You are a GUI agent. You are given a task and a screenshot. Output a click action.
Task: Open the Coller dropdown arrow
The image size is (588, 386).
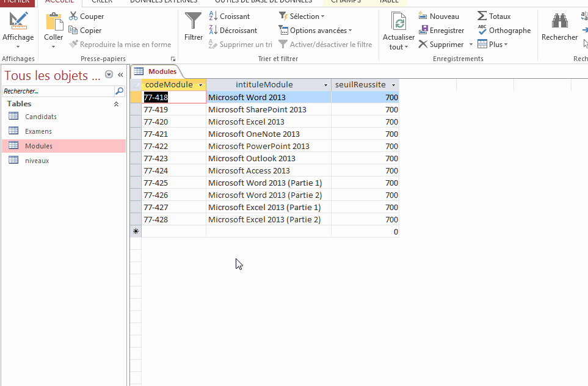coord(53,47)
